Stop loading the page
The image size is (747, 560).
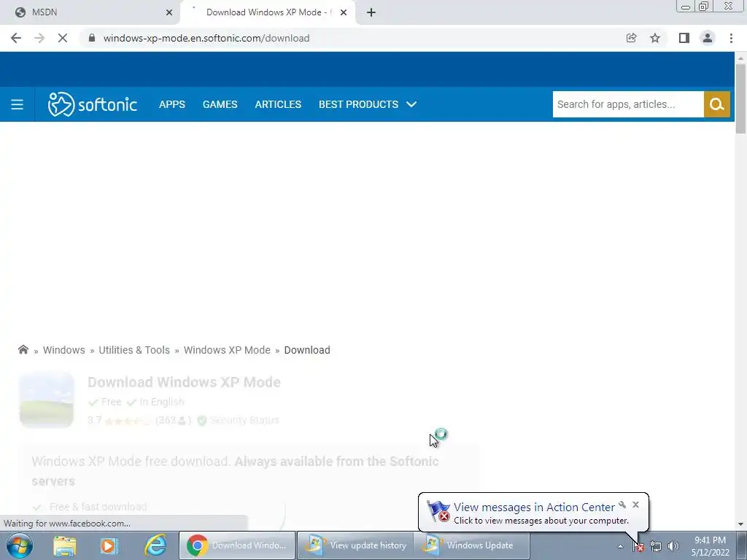63,38
